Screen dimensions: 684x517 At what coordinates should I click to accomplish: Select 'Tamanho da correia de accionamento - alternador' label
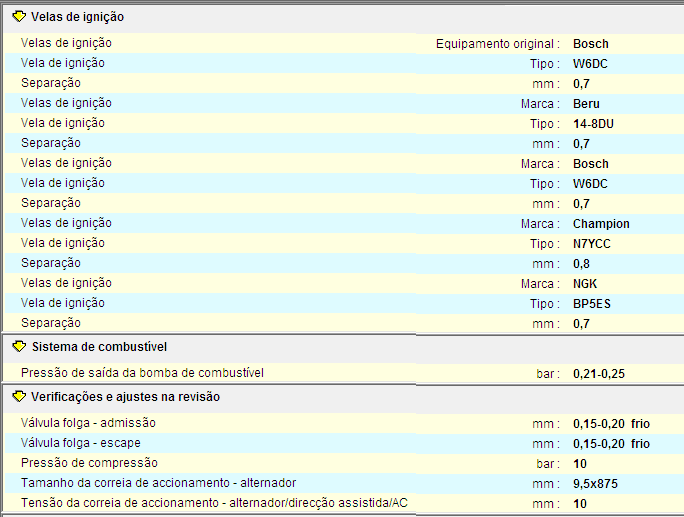click(x=158, y=483)
